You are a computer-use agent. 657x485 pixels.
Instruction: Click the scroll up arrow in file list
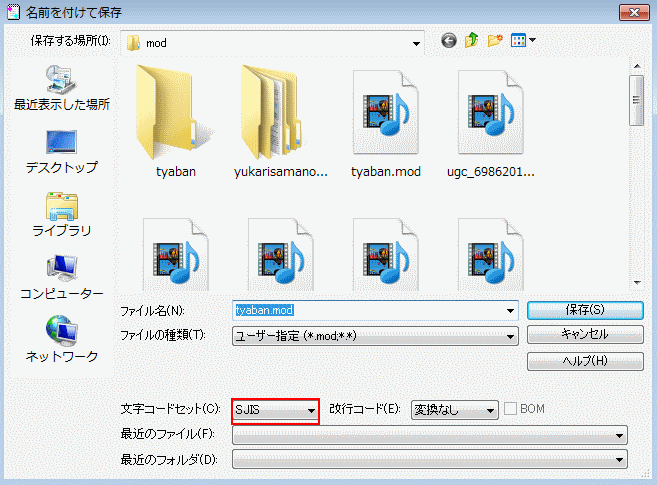(x=637, y=66)
